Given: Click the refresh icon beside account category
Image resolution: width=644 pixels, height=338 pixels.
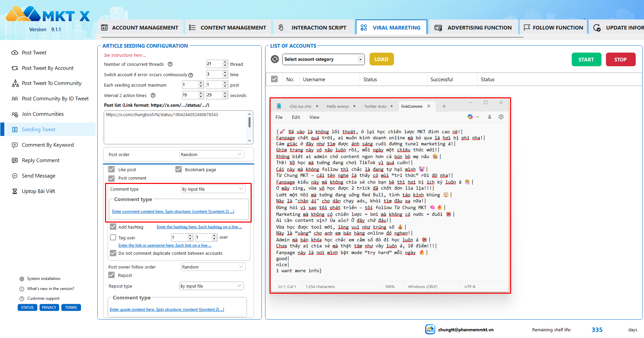Looking at the screenshot, I should (275, 59).
